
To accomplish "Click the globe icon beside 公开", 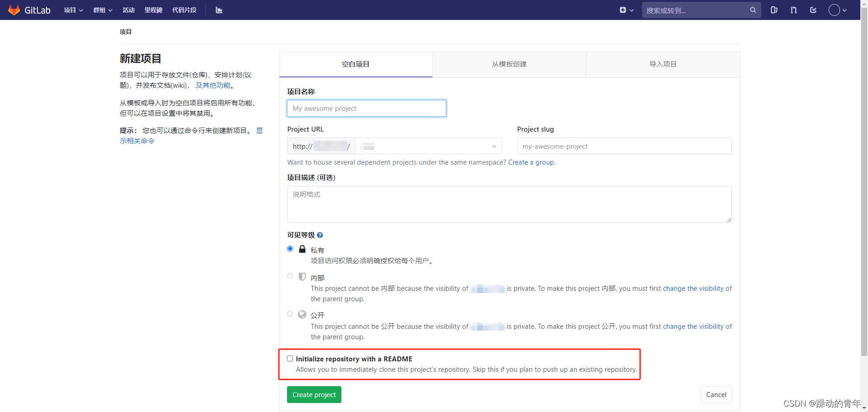I will click(x=302, y=314).
